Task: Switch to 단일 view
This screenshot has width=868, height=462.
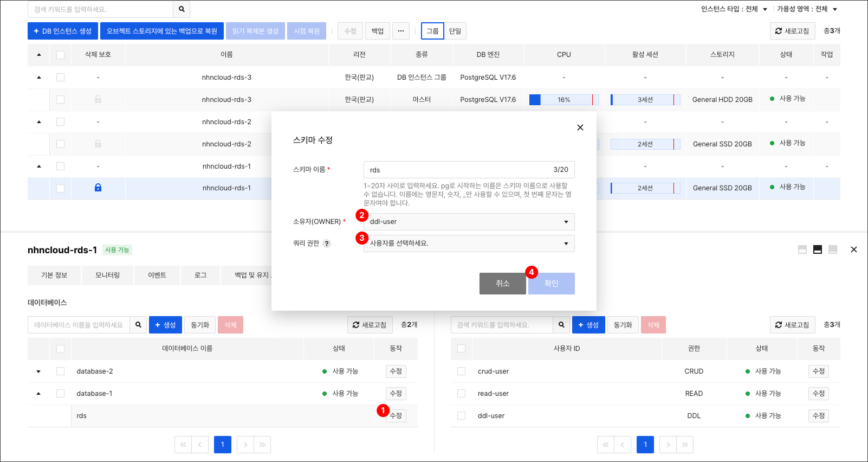Action: coord(455,31)
